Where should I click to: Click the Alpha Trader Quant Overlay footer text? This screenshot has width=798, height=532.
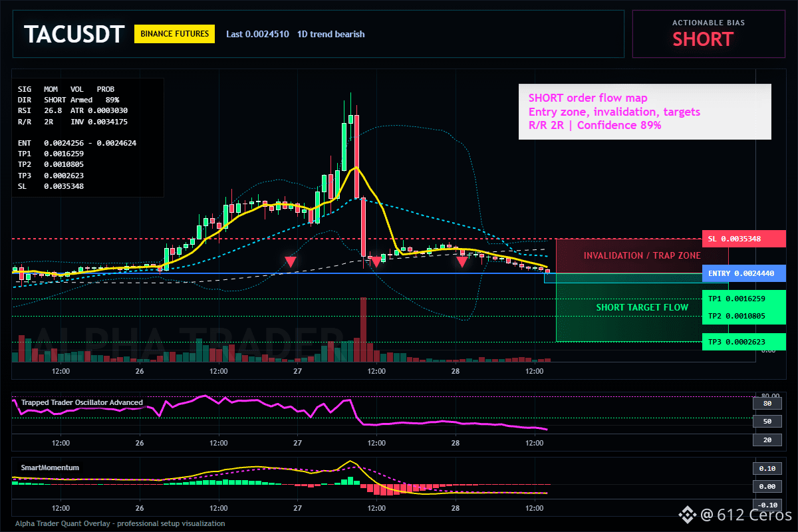point(120,523)
